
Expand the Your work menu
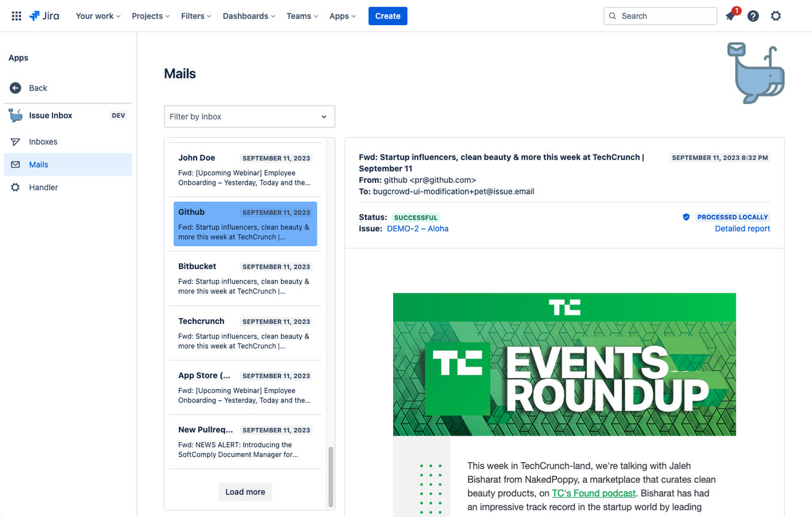(98, 16)
